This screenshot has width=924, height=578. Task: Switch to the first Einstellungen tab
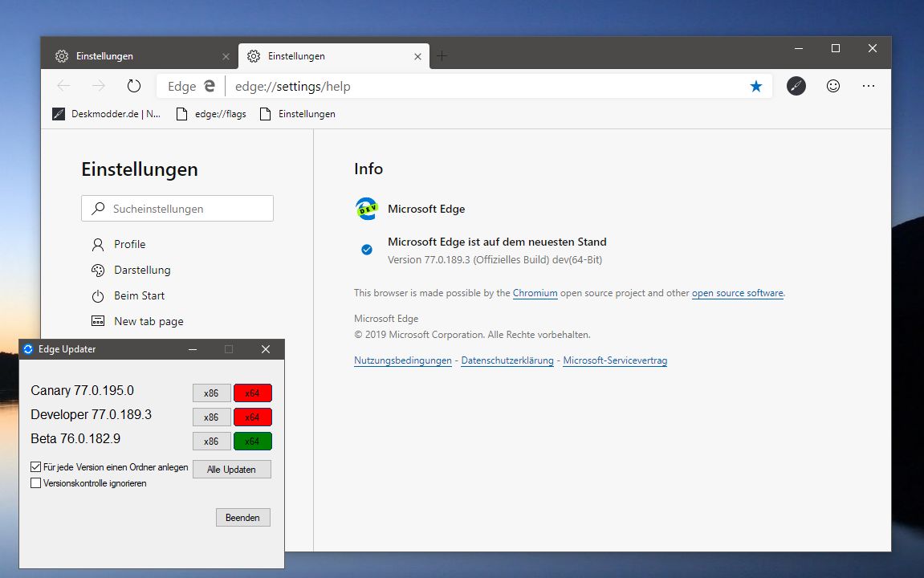point(139,56)
